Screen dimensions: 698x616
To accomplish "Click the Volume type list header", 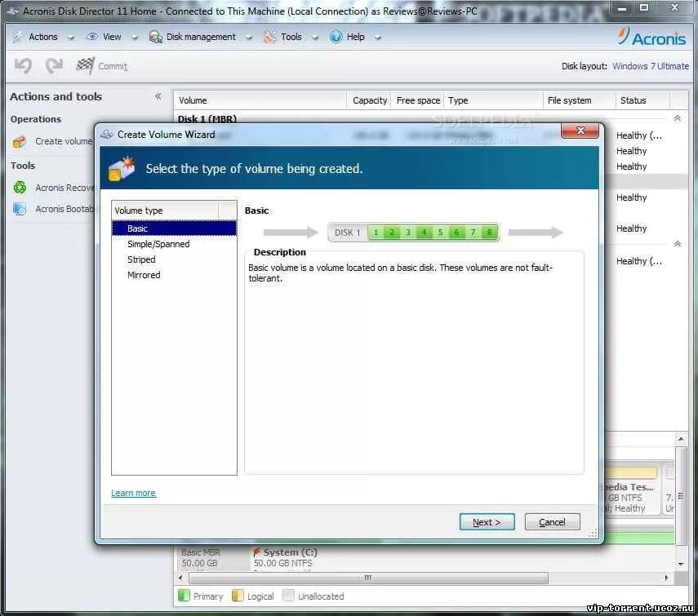I will click(x=165, y=211).
